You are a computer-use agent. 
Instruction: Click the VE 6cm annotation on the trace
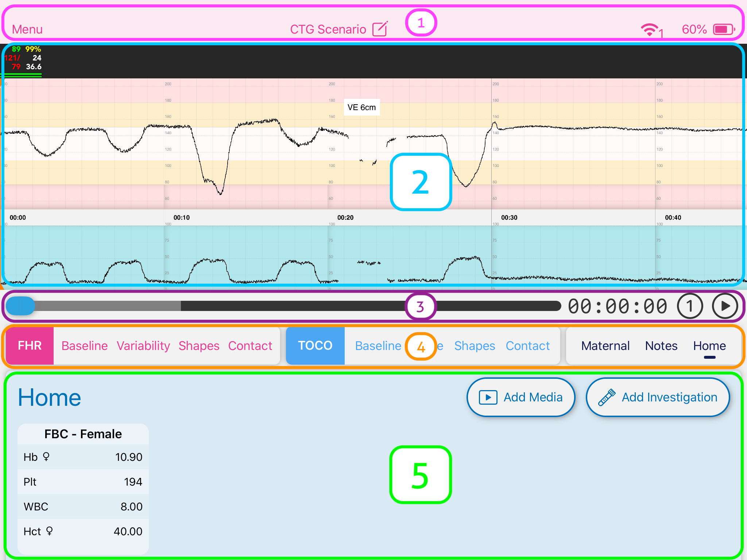click(x=361, y=107)
